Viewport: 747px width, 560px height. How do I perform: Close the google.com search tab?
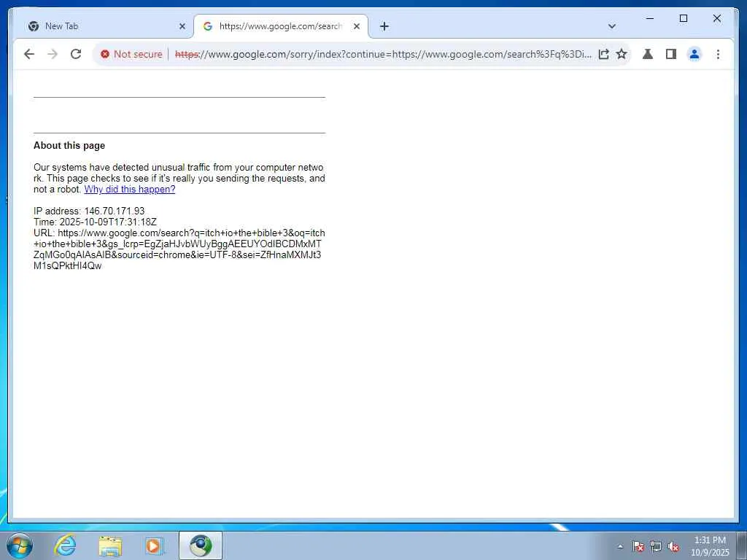(x=356, y=27)
